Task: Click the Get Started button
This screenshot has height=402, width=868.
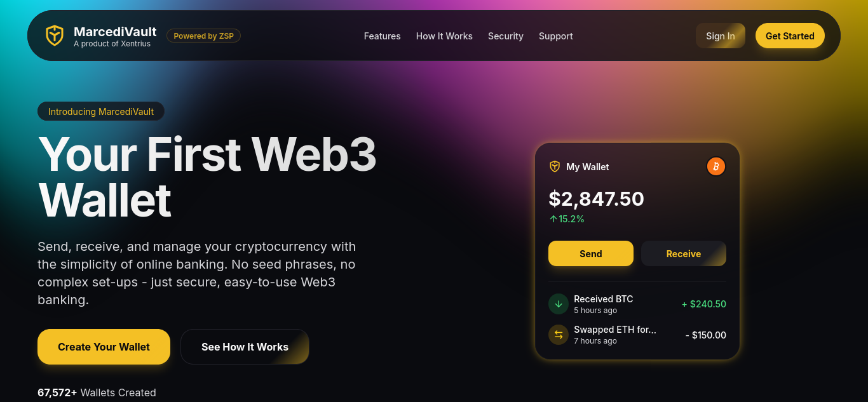Action: [x=790, y=36]
